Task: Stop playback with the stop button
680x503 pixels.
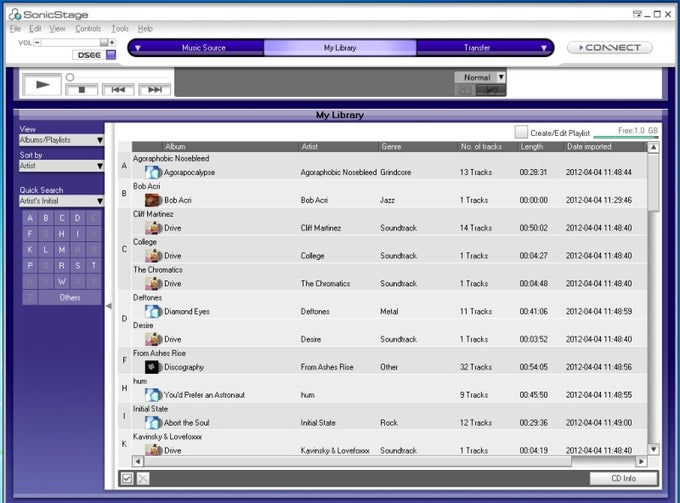Action: coord(82,90)
